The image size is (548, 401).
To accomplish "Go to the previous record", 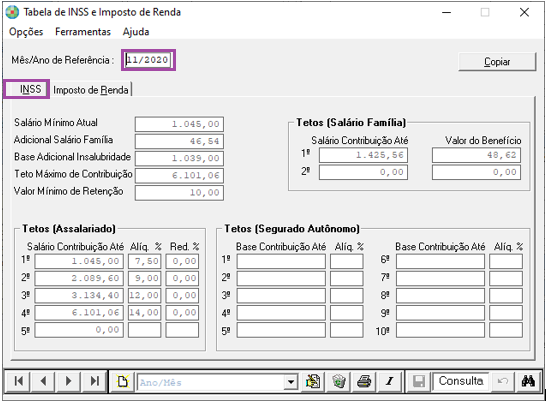I will [44, 381].
